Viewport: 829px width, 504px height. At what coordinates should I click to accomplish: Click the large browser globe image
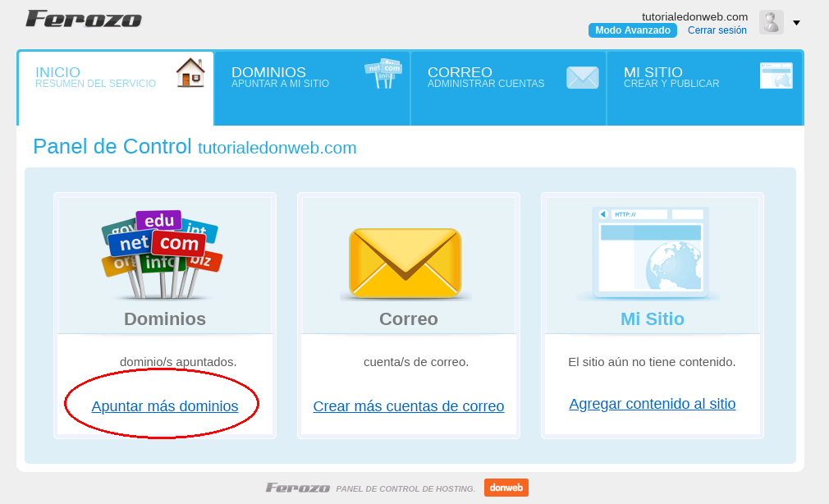pyautogui.click(x=650, y=252)
